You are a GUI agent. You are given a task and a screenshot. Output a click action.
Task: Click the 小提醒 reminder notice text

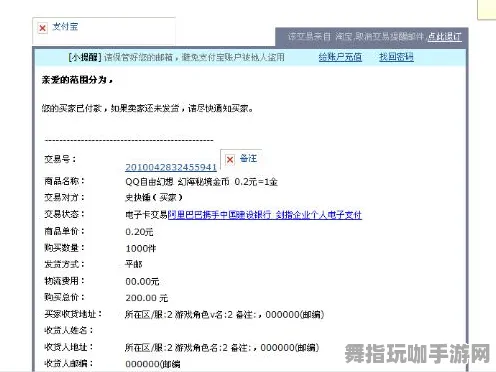tap(176, 57)
